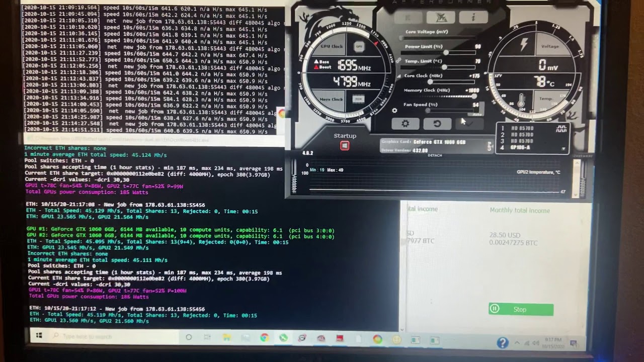Image resolution: width=644 pixels, height=362 pixels.
Task: Open the Windows Start menu
Action: point(39,336)
